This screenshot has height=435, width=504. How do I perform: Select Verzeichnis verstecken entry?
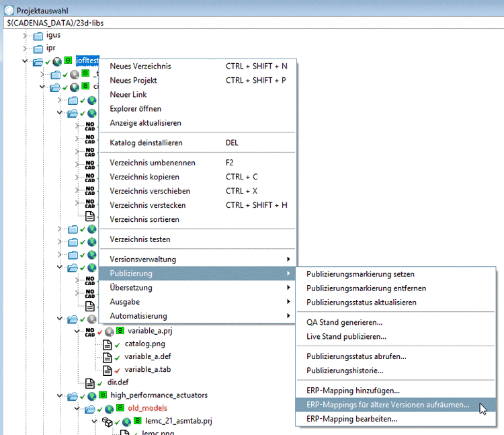point(198,205)
